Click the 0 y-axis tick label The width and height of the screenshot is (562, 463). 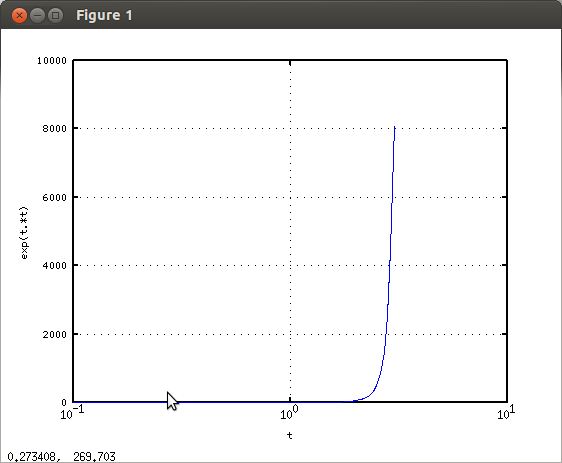64,402
